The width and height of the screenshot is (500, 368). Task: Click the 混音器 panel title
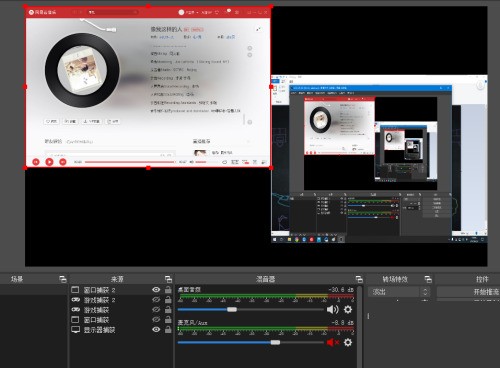click(x=265, y=279)
